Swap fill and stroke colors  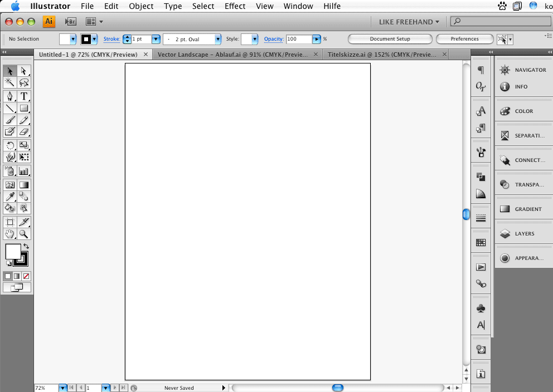coord(26,246)
